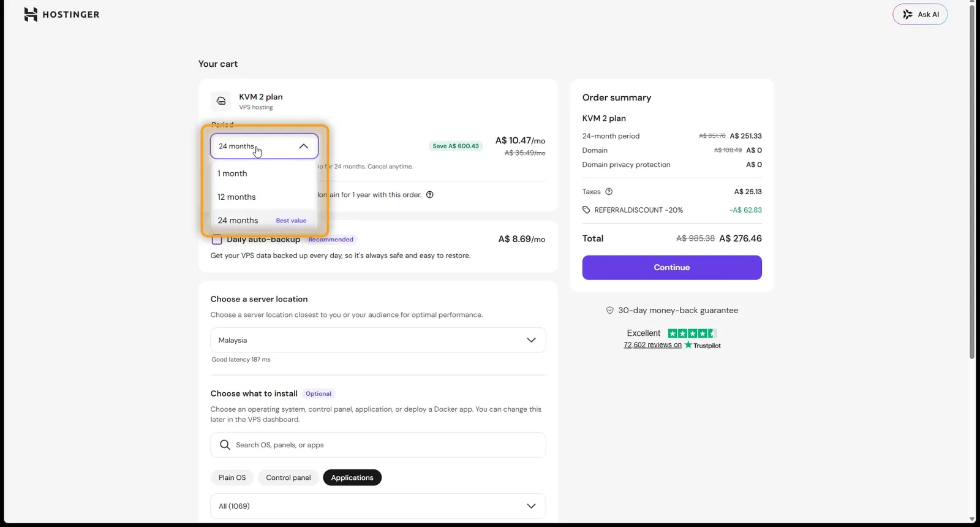Click the Good latency 187 ms note
This screenshot has width=980, height=527.
[241, 360]
